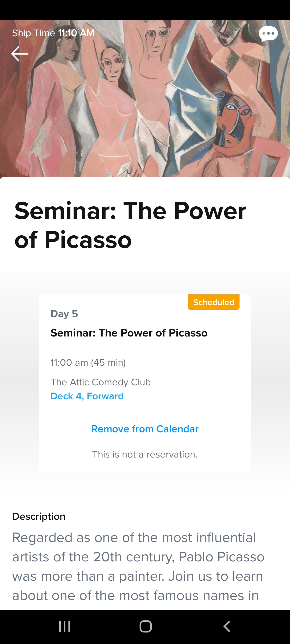Tap the 11:00 am (45 min) time
This screenshot has width=290, height=644.
[88, 363]
